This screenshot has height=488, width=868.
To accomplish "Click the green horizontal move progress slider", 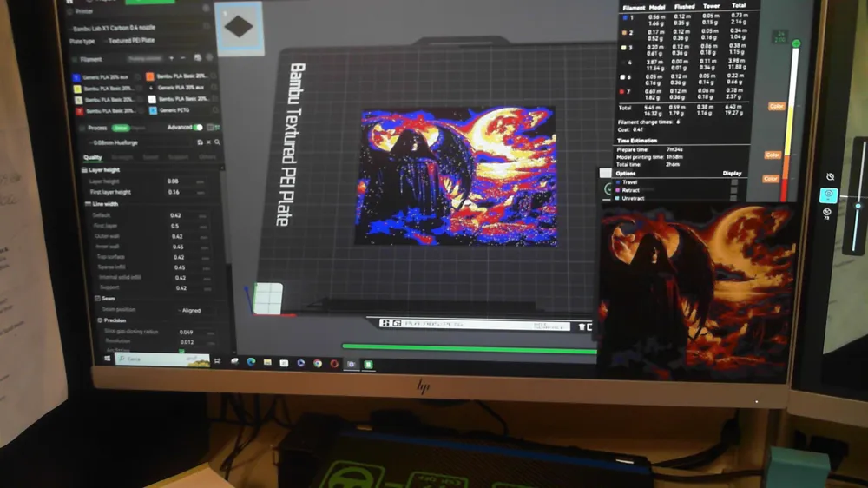I will tap(470, 348).
